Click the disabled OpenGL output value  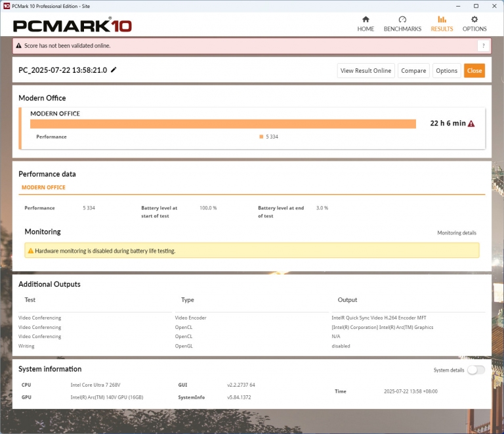341,346
